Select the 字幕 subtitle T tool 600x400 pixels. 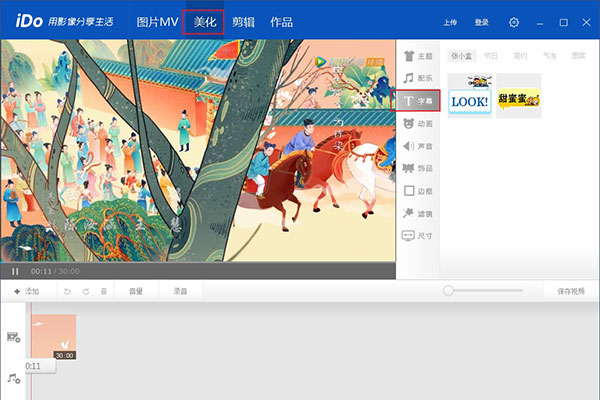[x=416, y=101]
